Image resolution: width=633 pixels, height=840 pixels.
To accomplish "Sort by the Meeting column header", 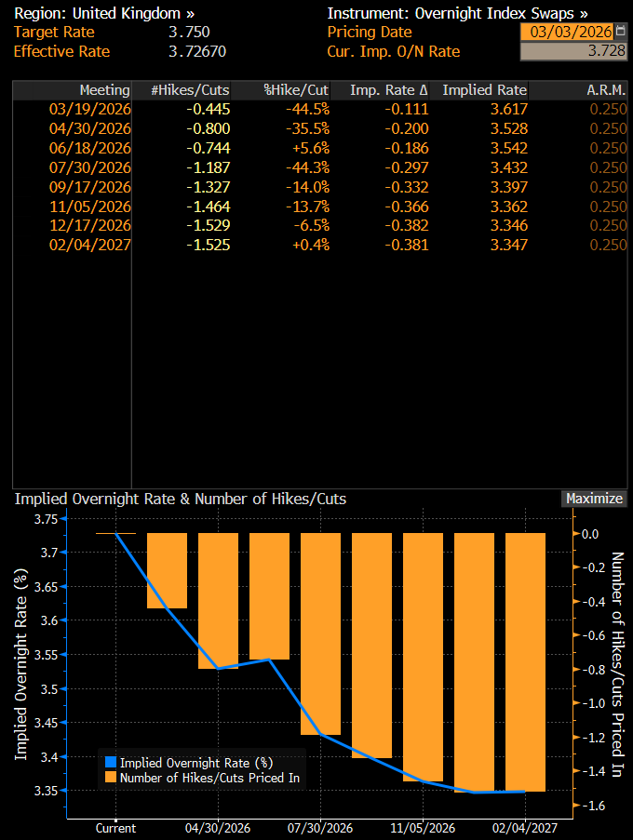I will pyautogui.click(x=104, y=90).
